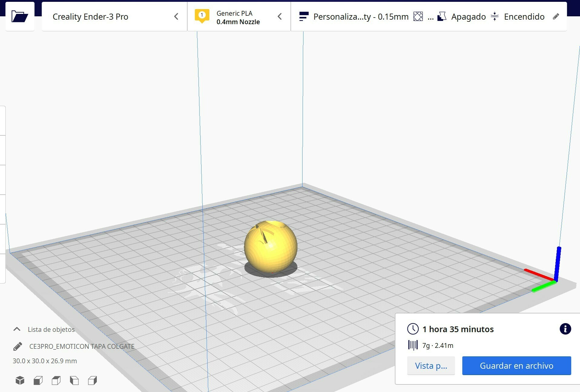Click the infill pattern icon in settings bar
The height and width of the screenshot is (392, 580).
pos(418,17)
